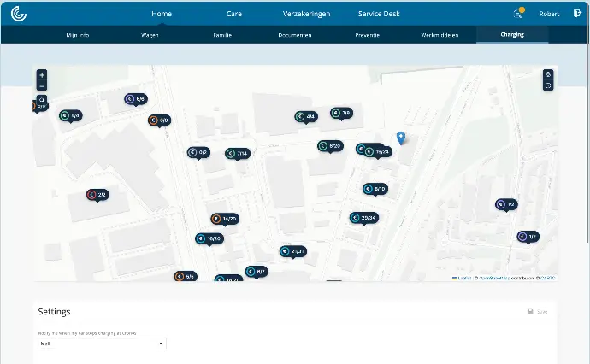
Task: Click the Save button in Settings
Action: tap(538, 312)
